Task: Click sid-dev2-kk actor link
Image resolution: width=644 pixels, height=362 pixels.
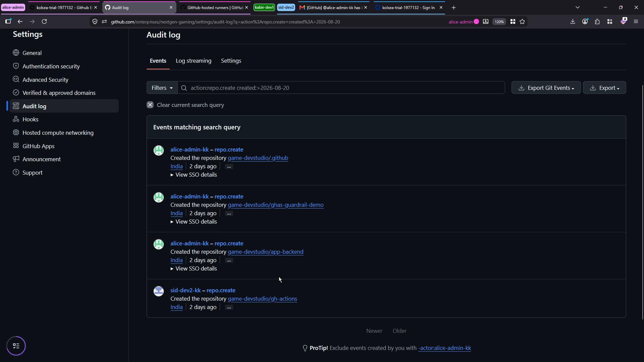Action: click(x=185, y=290)
